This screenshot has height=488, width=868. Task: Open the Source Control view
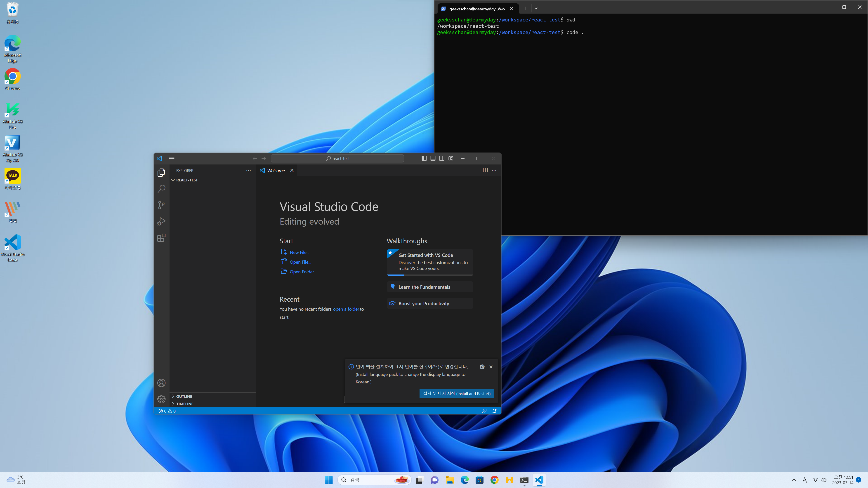161,205
